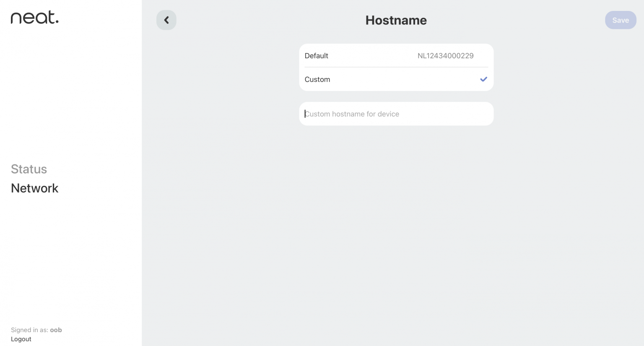Deselect Custom by clicking its row
644x346 pixels.
pos(396,79)
